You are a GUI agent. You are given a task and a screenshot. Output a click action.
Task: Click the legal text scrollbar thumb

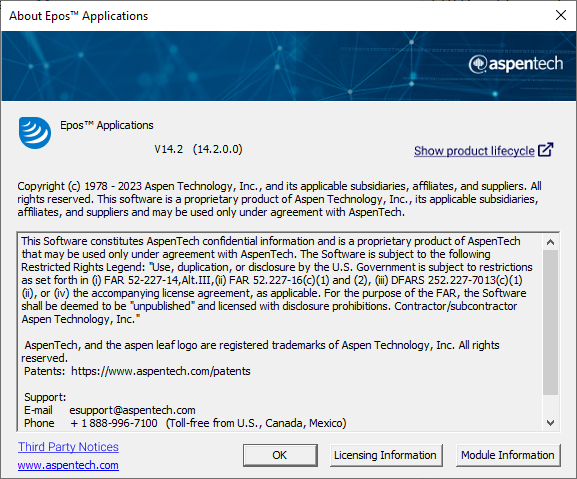click(551, 323)
